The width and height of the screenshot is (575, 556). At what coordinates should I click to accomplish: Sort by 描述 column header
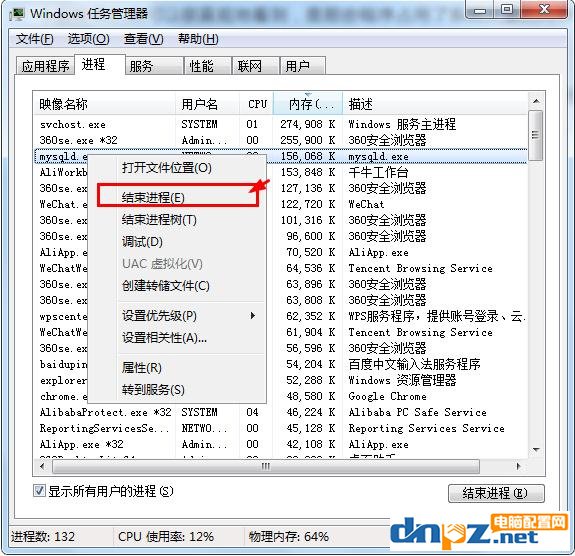tap(435, 104)
